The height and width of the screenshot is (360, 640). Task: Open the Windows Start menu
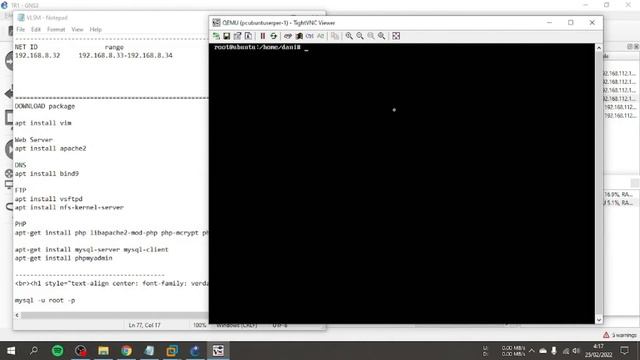pos(11,351)
